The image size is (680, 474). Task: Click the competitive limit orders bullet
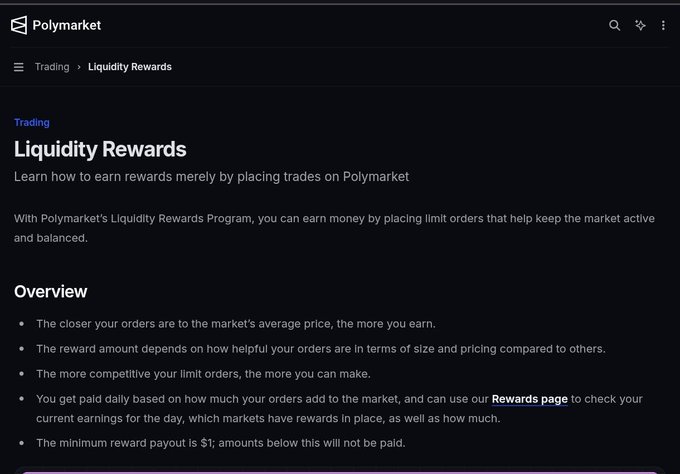pos(203,374)
